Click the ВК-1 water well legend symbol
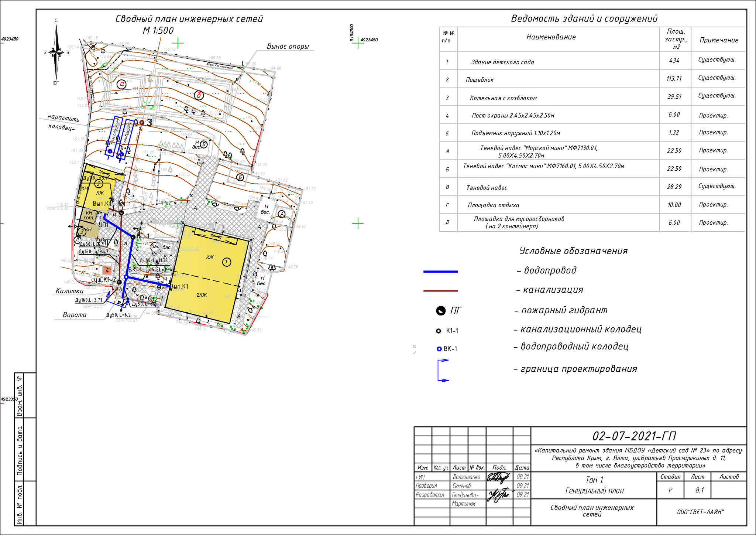The image size is (756, 535). 439,349
